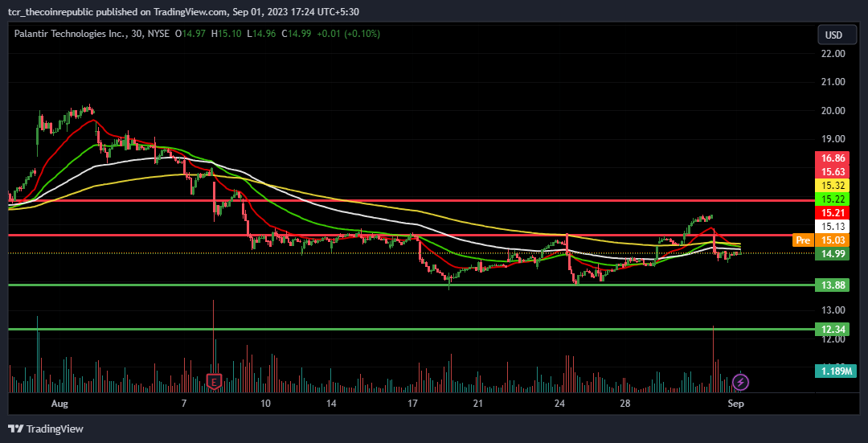Click the O14.97 open value
868x443 pixels.
tap(190, 34)
